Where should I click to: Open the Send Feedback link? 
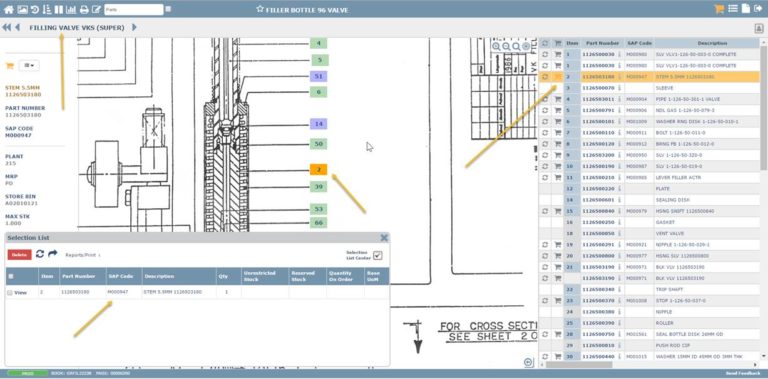click(744, 374)
